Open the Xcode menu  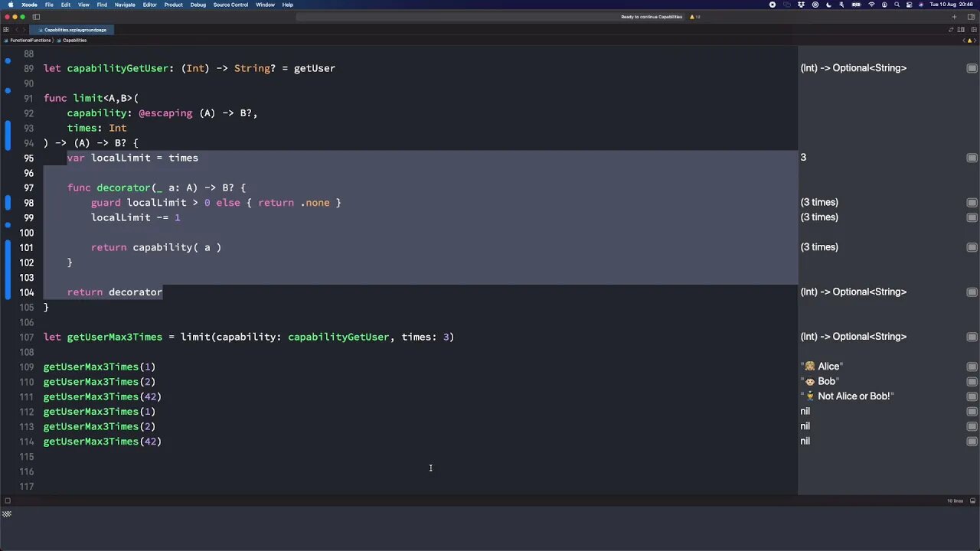pos(29,5)
